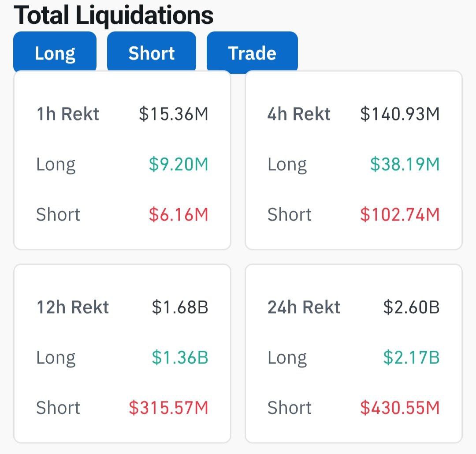Click the 1h Long $9.20M value
476x454 pixels.
point(178,165)
